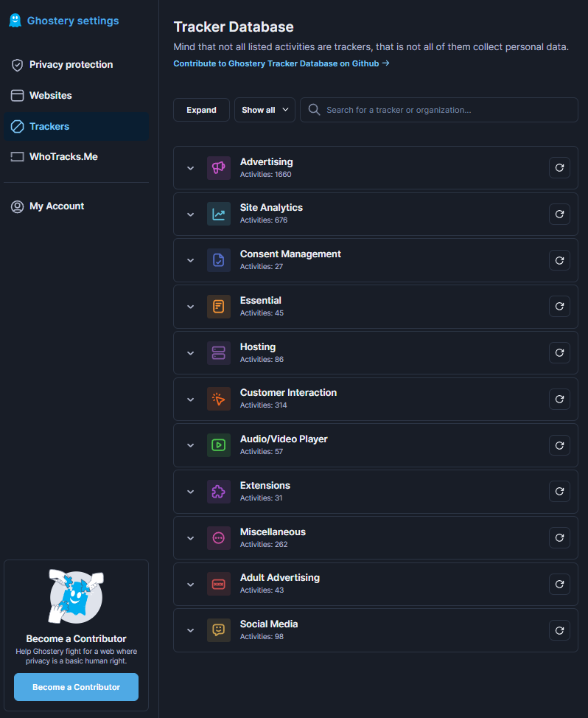Click the Customer Interaction category title
The width and height of the screenshot is (588, 718).
pos(288,392)
